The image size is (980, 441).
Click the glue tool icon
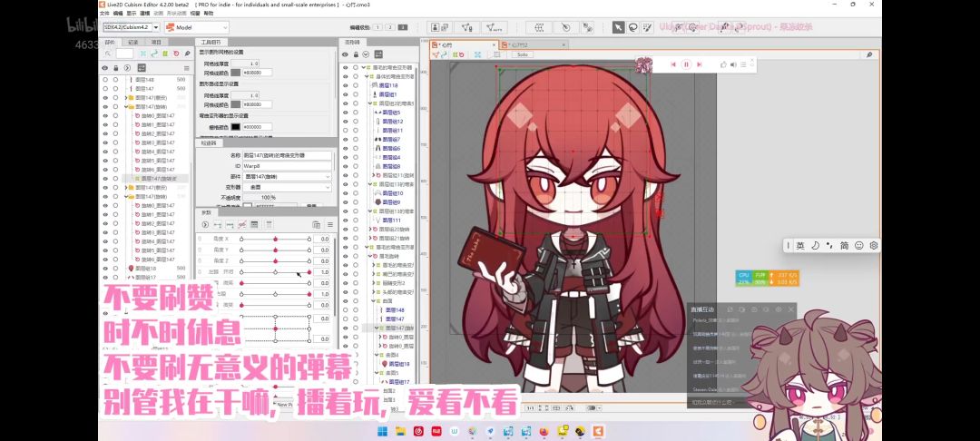point(587,27)
